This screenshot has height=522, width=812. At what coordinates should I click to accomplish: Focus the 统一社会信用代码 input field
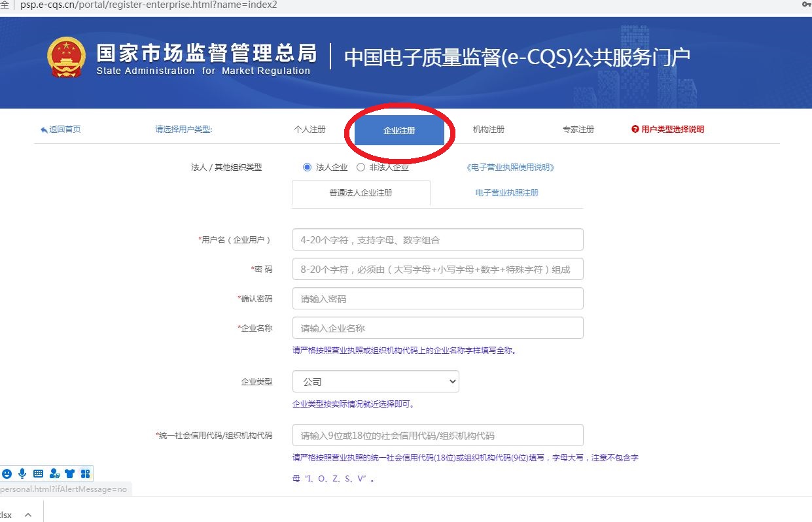(x=437, y=436)
